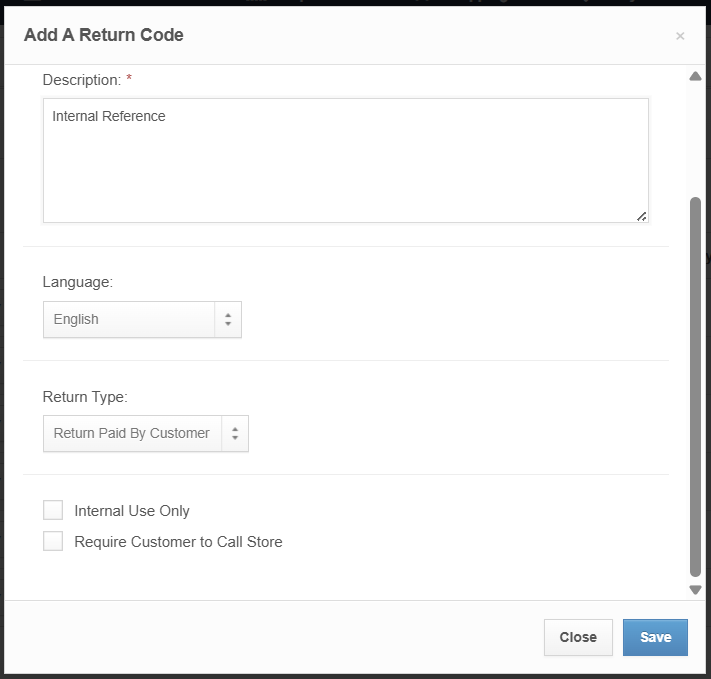
Task: Enable the Internal Use Only checkbox
Action: pyautogui.click(x=53, y=511)
